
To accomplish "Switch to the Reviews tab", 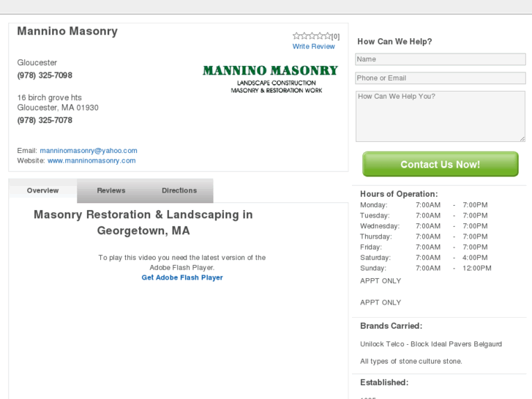I will pyautogui.click(x=111, y=190).
